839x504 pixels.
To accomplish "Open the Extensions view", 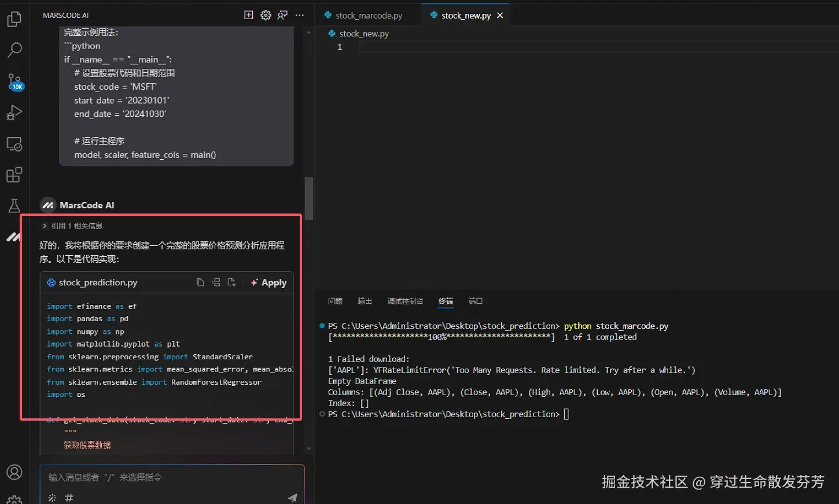I will tap(14, 175).
